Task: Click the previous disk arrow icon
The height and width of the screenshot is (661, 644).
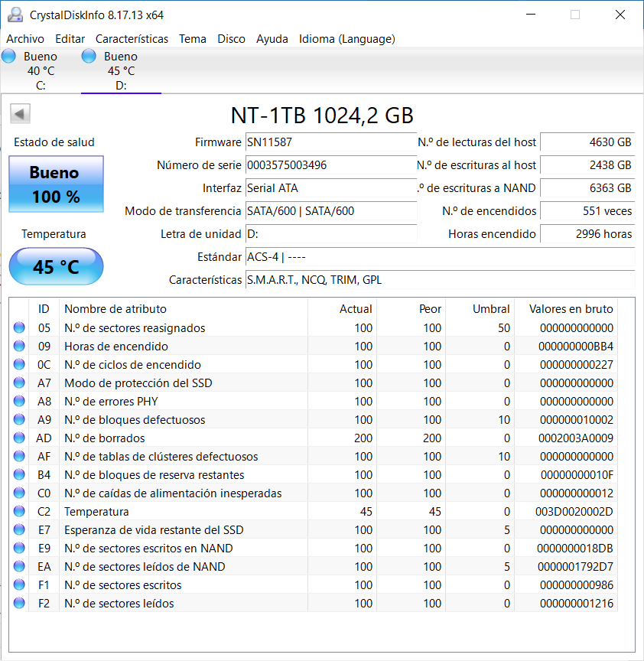Action: (20, 115)
